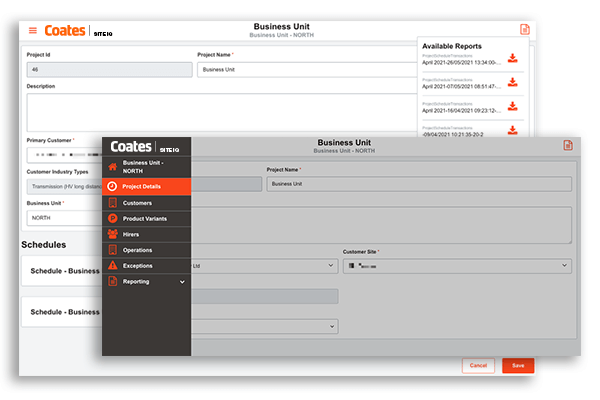Viewport: 600px width, 400px height.
Task: Open Product Variants menu item
Action: (147, 219)
